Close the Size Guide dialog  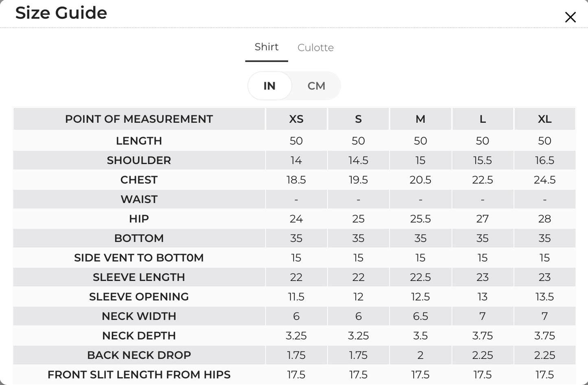pos(570,17)
